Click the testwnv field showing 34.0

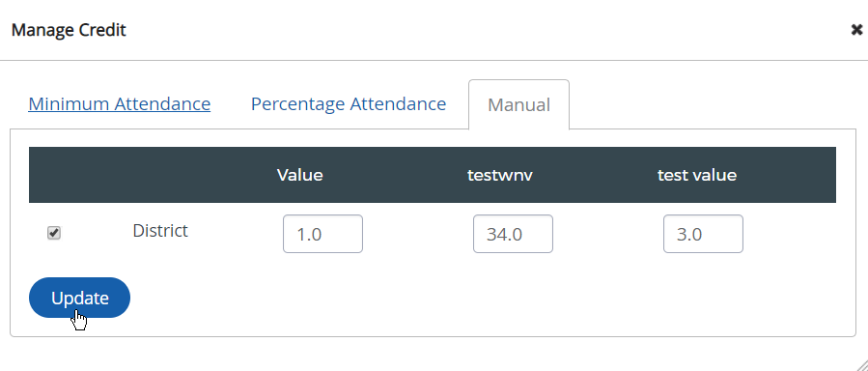pos(513,234)
